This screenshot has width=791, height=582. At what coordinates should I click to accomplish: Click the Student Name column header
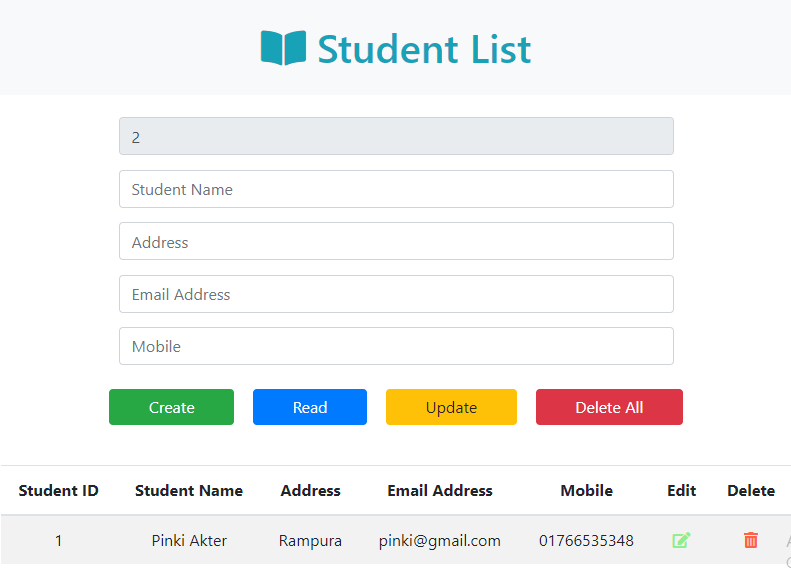coord(189,490)
